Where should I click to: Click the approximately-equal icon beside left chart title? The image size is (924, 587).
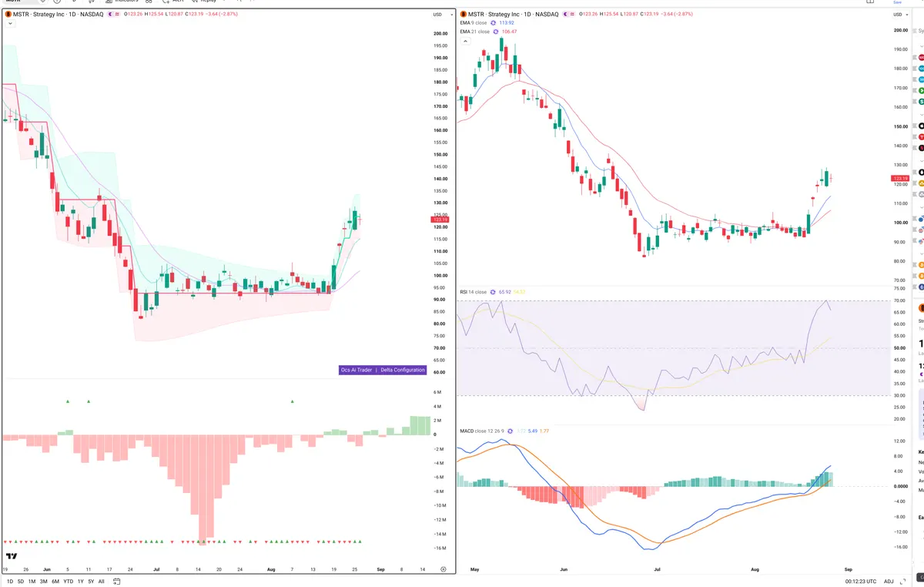115,14
